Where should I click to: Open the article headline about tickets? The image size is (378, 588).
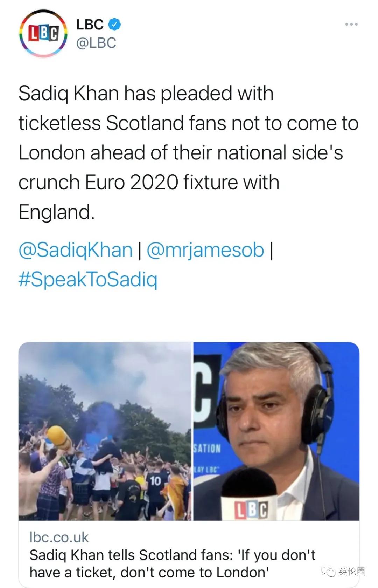pos(172,563)
